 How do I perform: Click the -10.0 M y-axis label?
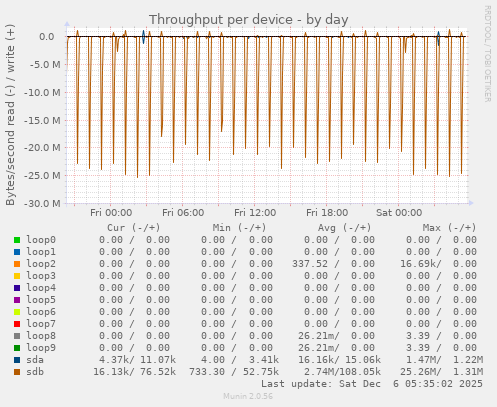pyautogui.click(x=42, y=93)
